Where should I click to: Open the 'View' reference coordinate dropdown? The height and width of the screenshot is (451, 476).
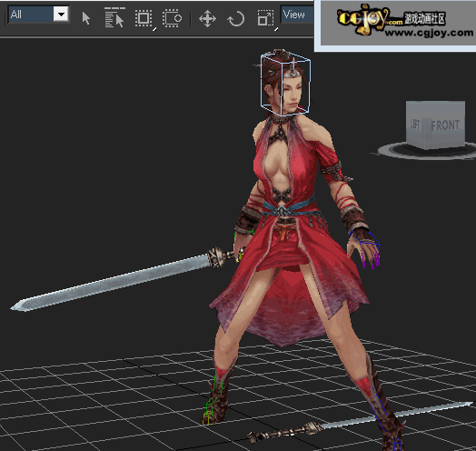[x=298, y=15]
